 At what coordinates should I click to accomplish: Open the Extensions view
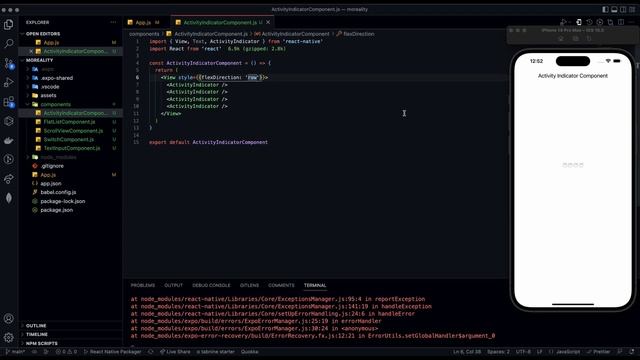point(9,102)
